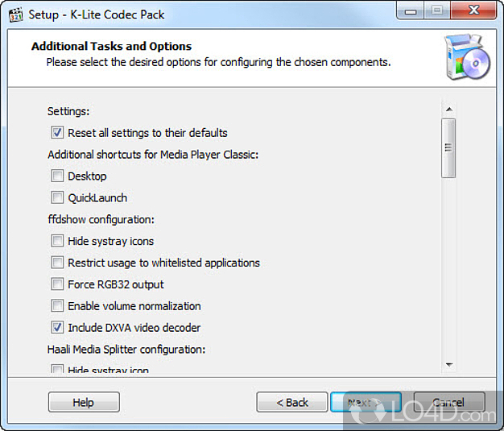Image resolution: width=504 pixels, height=431 pixels.
Task: Click the K-Lite setup title bar icon
Action: (x=15, y=14)
